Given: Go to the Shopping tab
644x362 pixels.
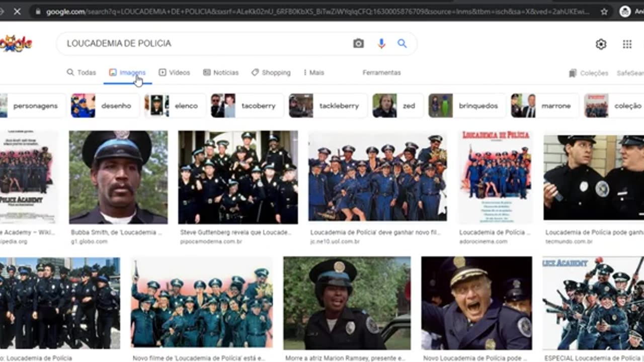Looking at the screenshot, I should [x=271, y=72].
